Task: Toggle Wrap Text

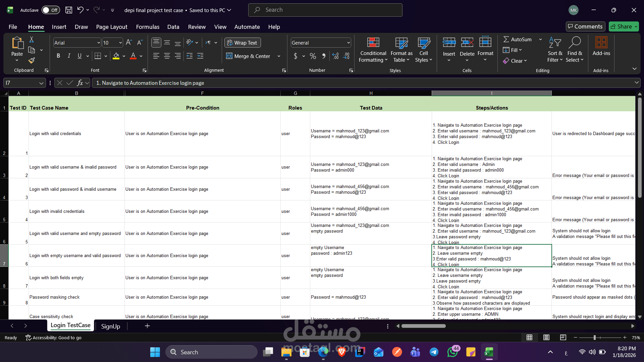Action: (x=242, y=43)
